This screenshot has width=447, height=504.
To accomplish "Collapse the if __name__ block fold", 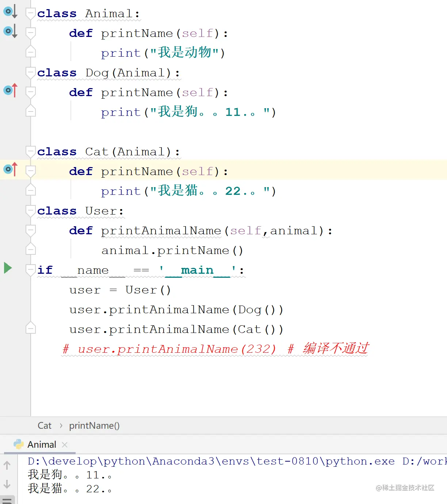I will [31, 270].
